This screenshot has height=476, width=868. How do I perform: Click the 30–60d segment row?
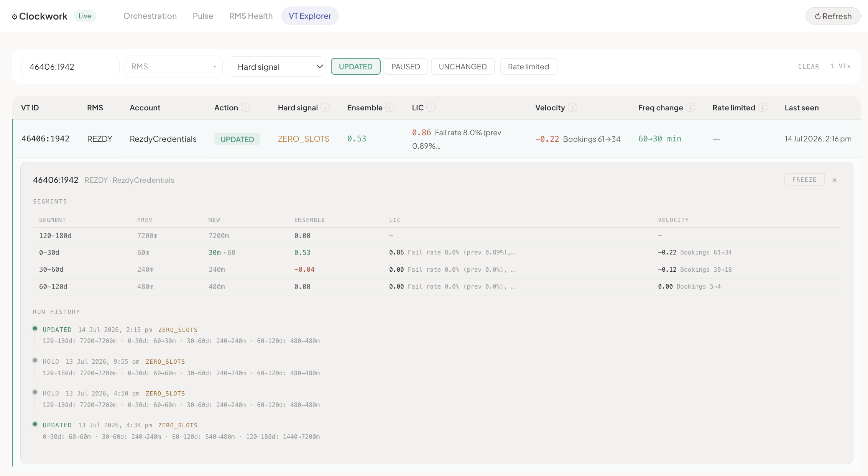(x=437, y=269)
